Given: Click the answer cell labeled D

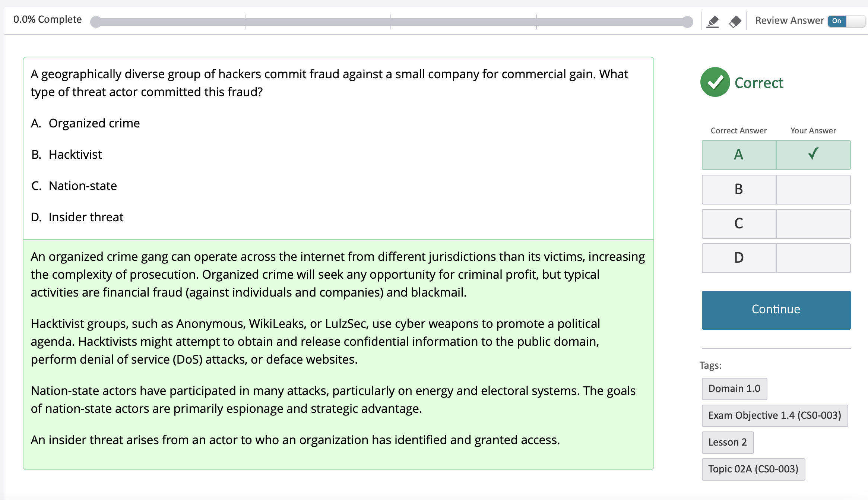Looking at the screenshot, I should [739, 258].
